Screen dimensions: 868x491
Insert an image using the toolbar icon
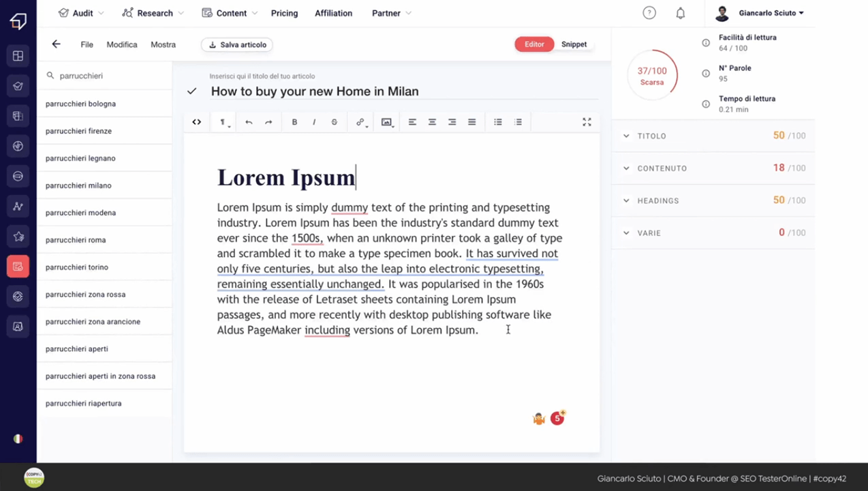pos(386,122)
